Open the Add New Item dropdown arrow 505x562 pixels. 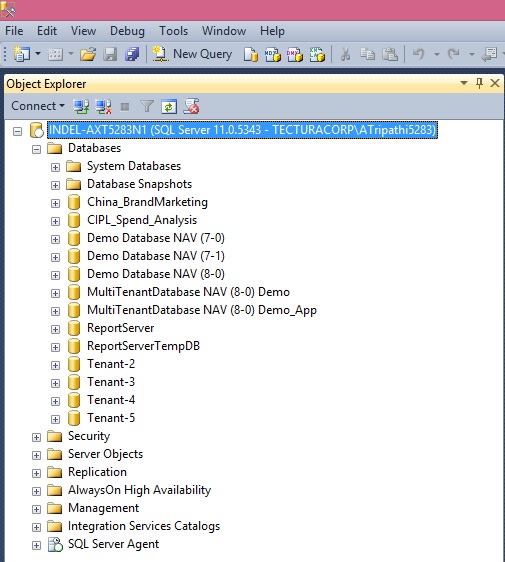71,54
